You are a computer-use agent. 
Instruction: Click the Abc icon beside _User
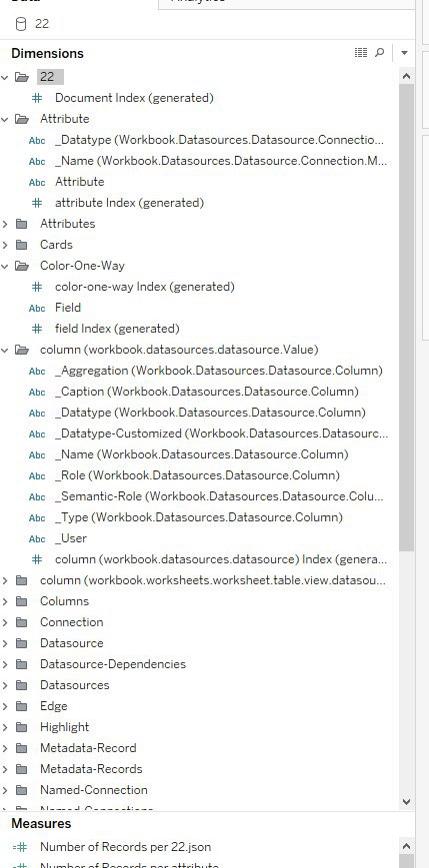point(37,538)
